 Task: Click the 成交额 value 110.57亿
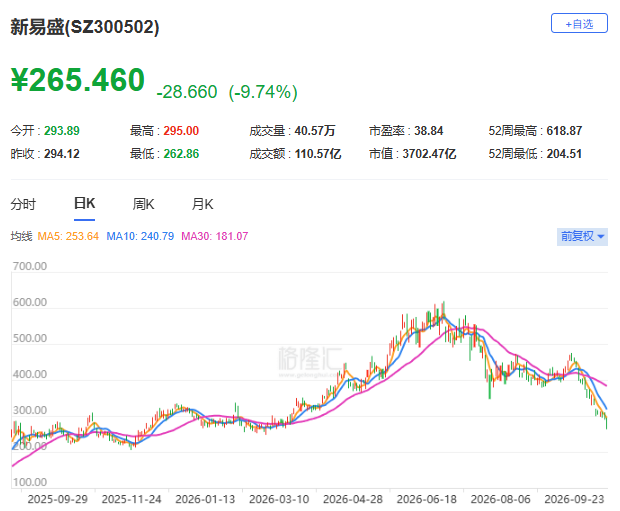pyautogui.click(x=318, y=153)
